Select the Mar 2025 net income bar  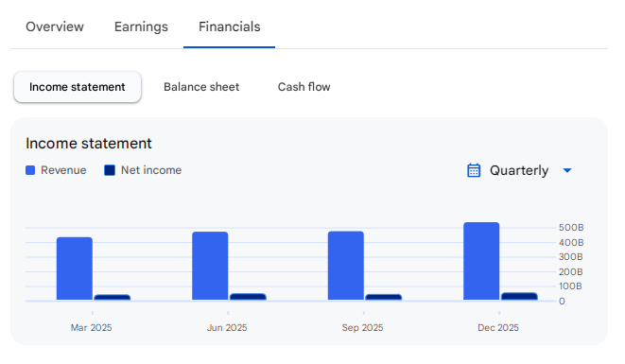tap(113, 298)
